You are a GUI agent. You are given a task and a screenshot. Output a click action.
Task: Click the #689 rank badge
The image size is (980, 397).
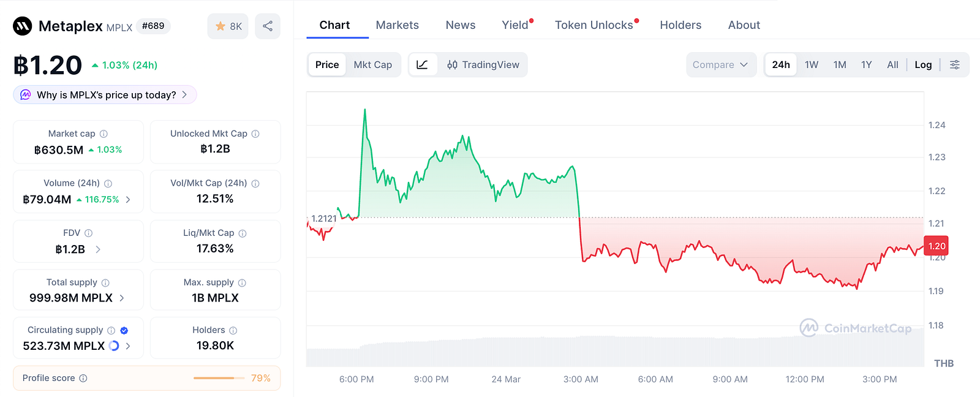[x=153, y=26]
